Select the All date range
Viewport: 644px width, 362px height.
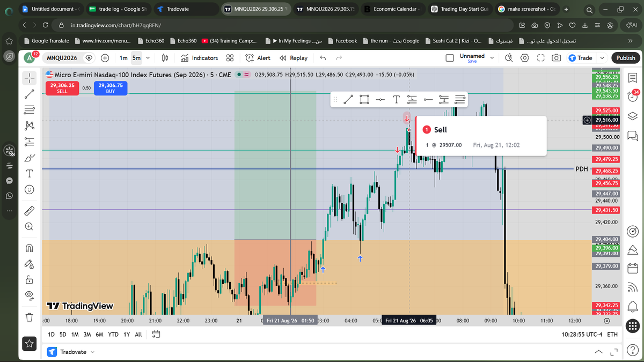pos(138,334)
